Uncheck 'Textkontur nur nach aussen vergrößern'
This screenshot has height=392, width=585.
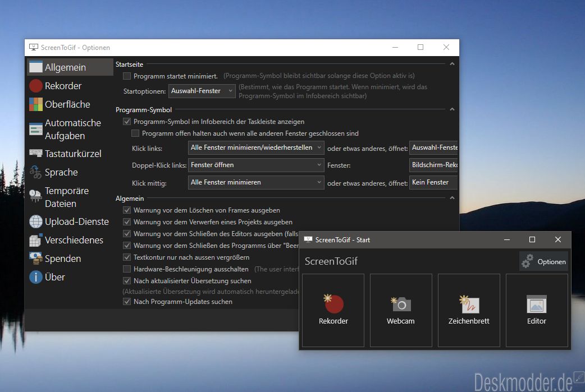[x=127, y=257]
